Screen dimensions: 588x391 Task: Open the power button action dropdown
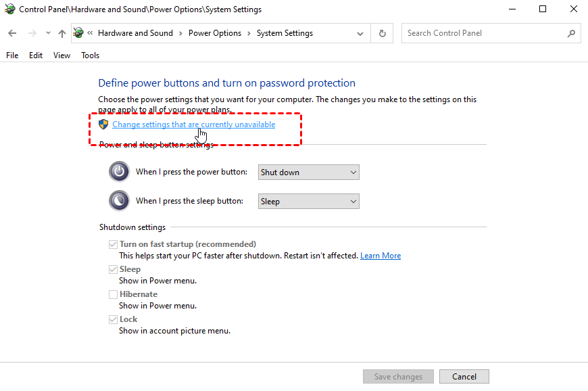click(309, 172)
